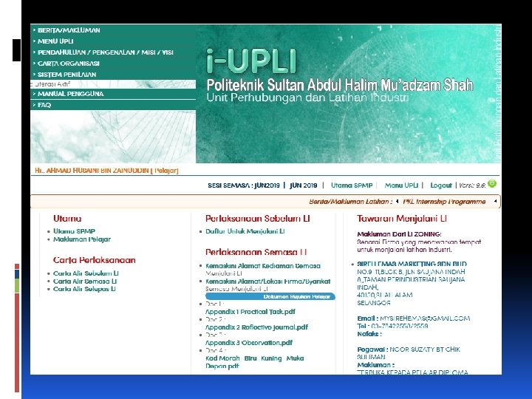This screenshot has width=532, height=399.
Task: Open CARTA ORGANISASI menu entry
Action: [69, 64]
